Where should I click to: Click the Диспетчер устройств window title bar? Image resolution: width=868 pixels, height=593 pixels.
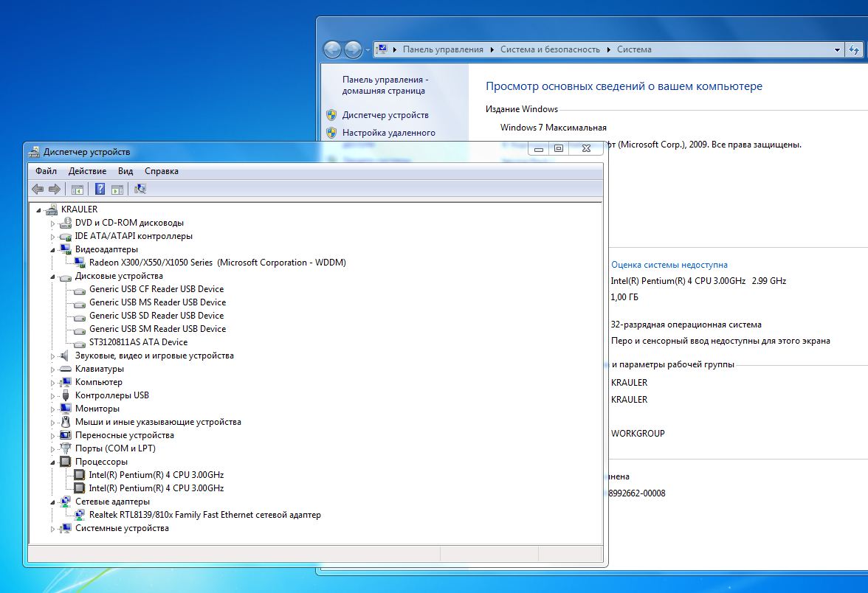pos(277,152)
